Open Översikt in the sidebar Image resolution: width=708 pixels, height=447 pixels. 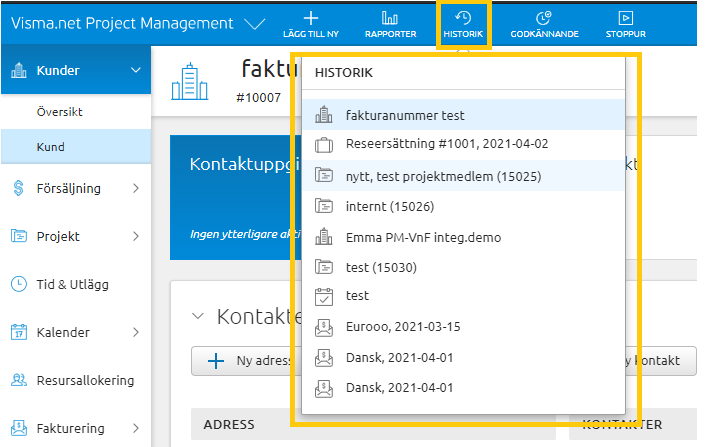[60, 112]
